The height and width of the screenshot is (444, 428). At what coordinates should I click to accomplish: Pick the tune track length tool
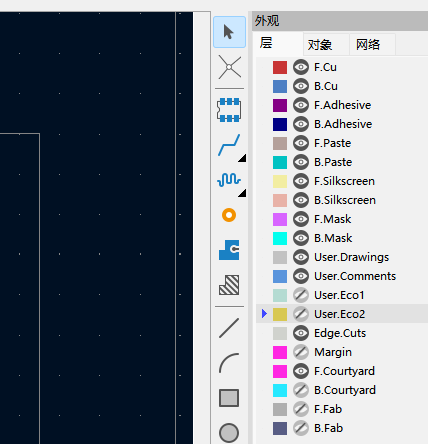pos(229,180)
